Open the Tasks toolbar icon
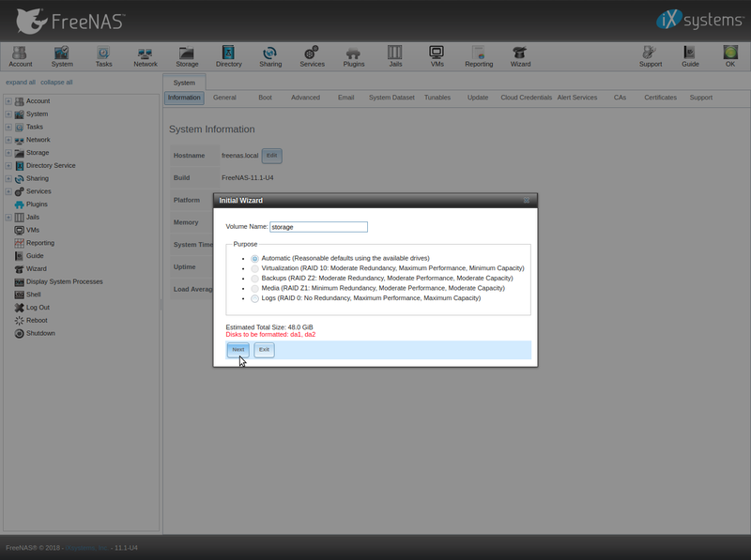The image size is (751, 560). click(103, 56)
